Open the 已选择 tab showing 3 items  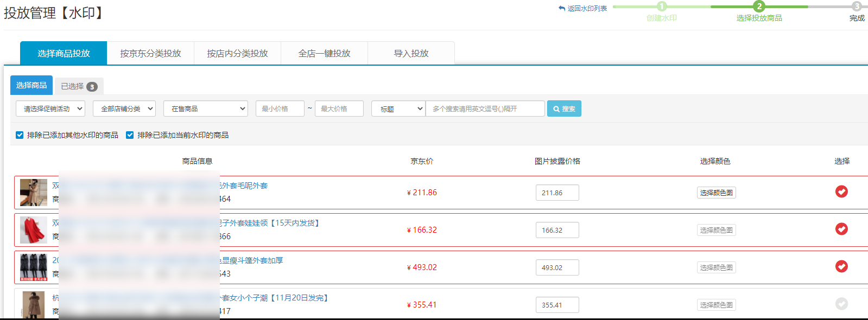[x=79, y=86]
